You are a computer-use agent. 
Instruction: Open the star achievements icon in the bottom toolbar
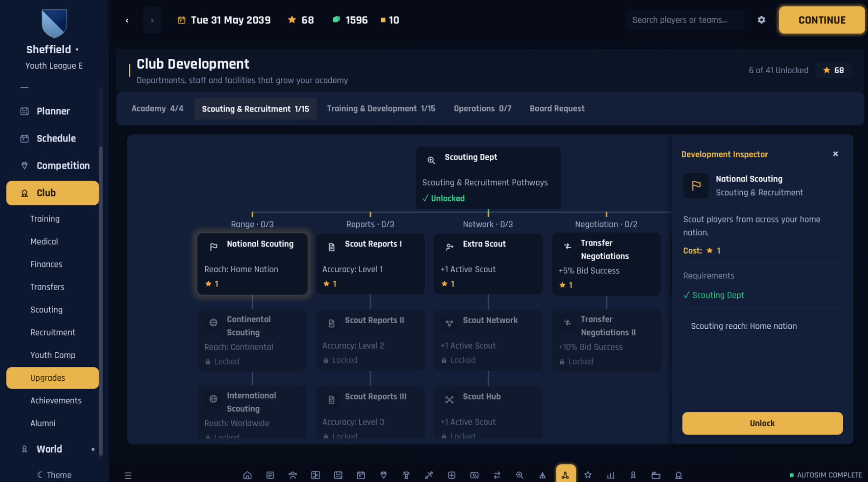(588, 475)
